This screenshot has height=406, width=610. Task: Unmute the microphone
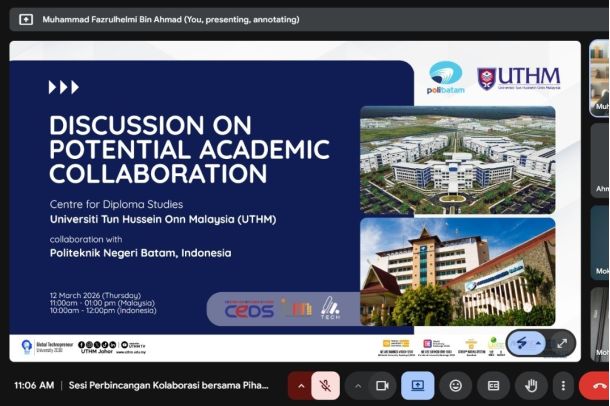326,385
